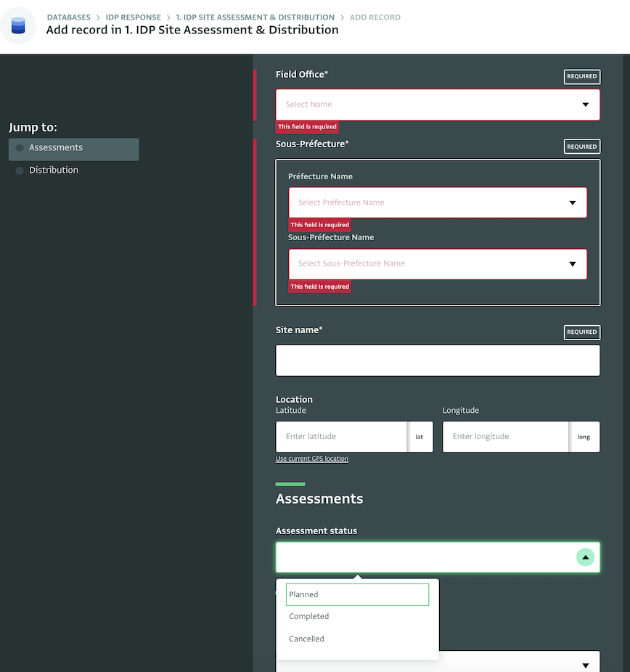Screen dimensions: 630x672
Task: Collapse the Assessment status dropdown arrow
Action: [x=585, y=557]
